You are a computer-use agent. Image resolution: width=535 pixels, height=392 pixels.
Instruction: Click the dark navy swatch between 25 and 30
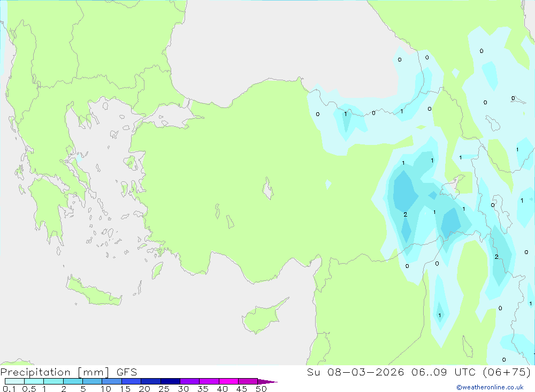[x=170, y=381]
